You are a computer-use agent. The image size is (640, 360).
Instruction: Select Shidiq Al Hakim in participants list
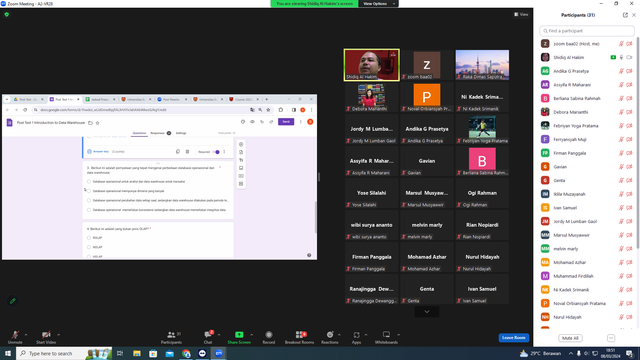[587, 58]
